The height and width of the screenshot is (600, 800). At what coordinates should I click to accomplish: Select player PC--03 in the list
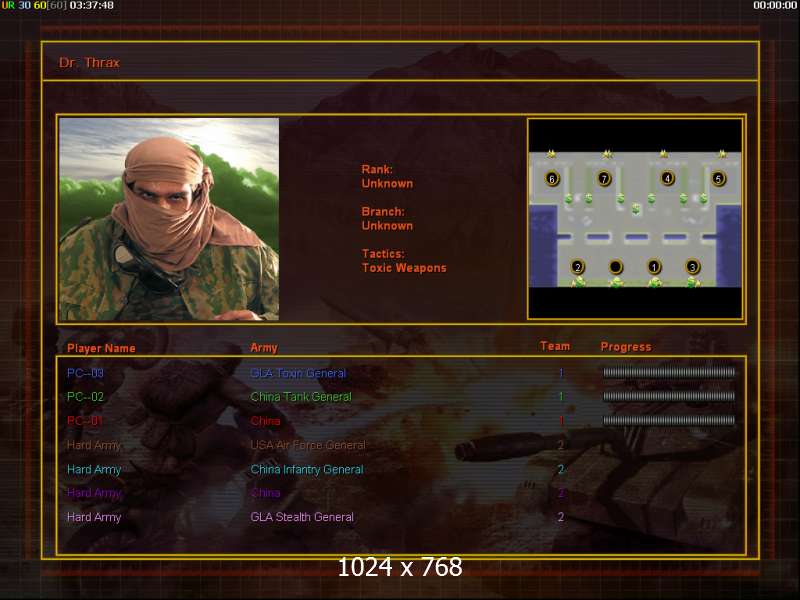85,373
